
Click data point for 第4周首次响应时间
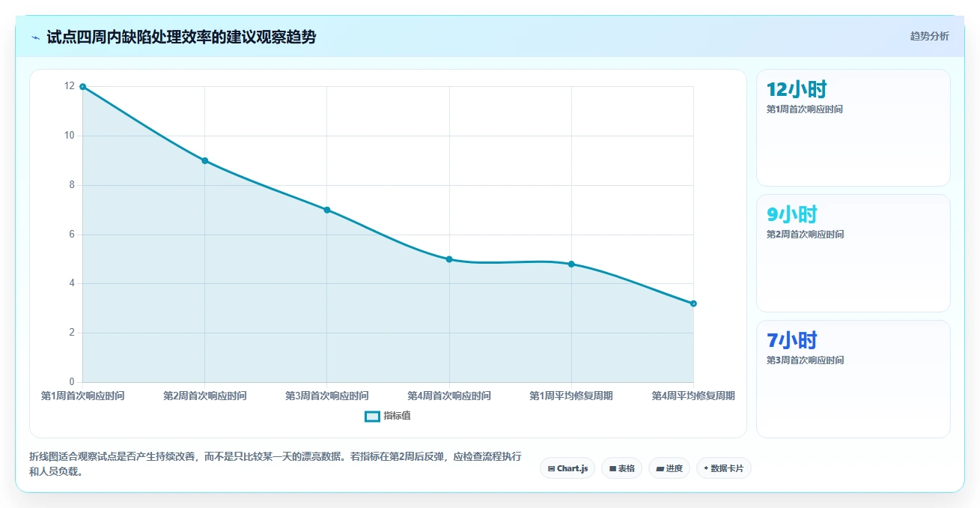[449, 259]
